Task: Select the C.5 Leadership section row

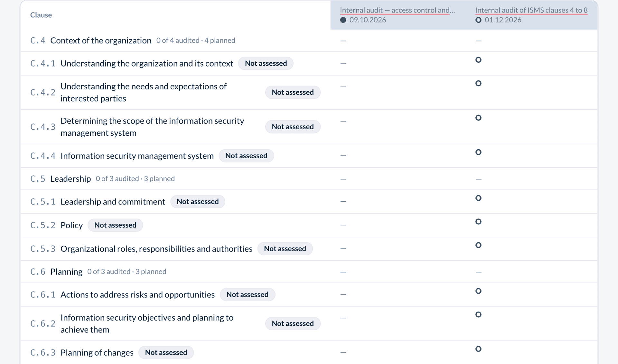Action: click(309, 179)
